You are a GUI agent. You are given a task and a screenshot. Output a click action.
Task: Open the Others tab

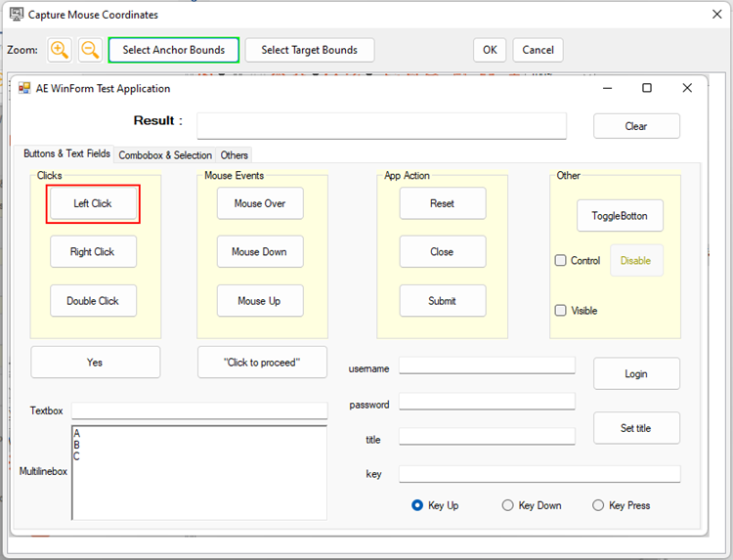(x=235, y=155)
